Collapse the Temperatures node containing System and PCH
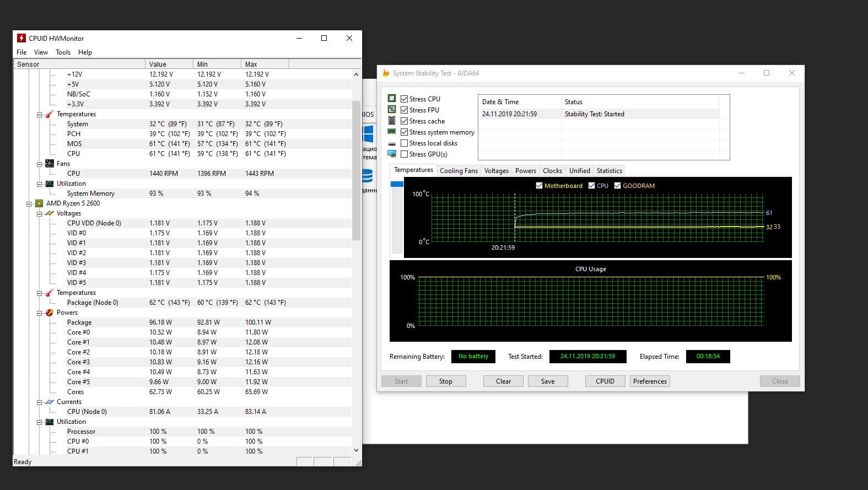This screenshot has width=868, height=490. coord(40,115)
